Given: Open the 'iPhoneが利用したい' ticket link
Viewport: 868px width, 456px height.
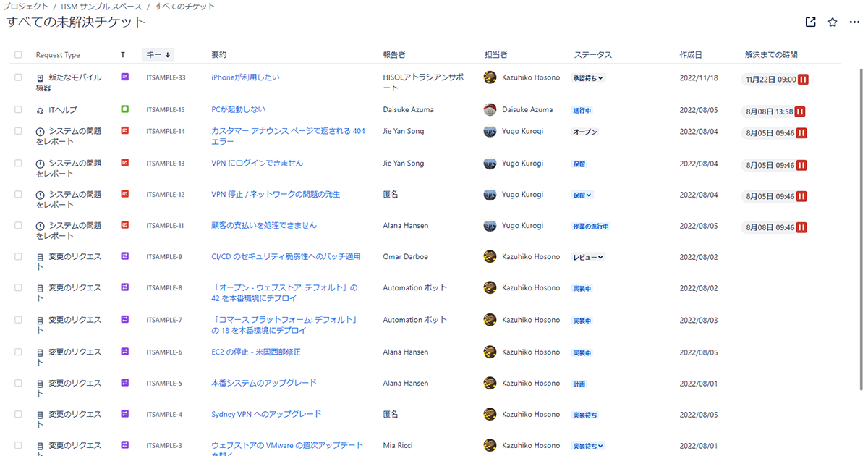Looking at the screenshot, I should coord(245,77).
